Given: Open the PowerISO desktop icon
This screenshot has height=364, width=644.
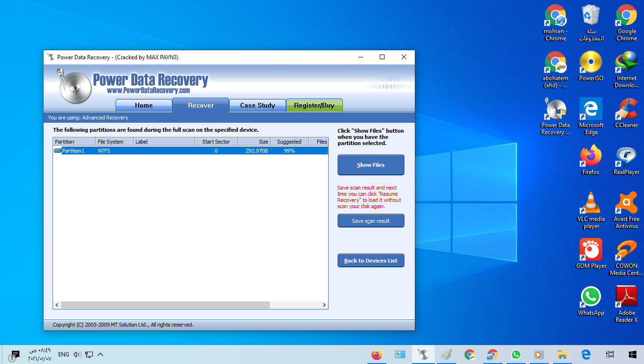Looking at the screenshot, I should pos(591,66).
